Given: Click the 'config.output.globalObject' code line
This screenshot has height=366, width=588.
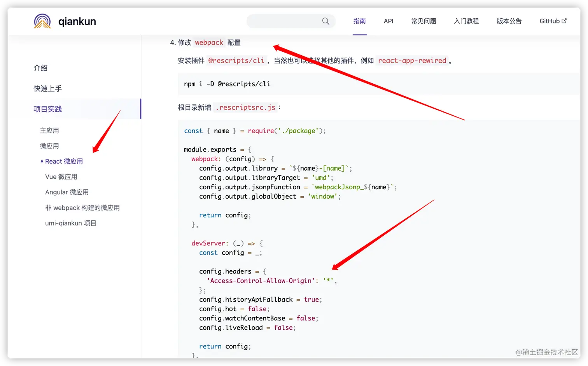Looking at the screenshot, I should click(270, 196).
